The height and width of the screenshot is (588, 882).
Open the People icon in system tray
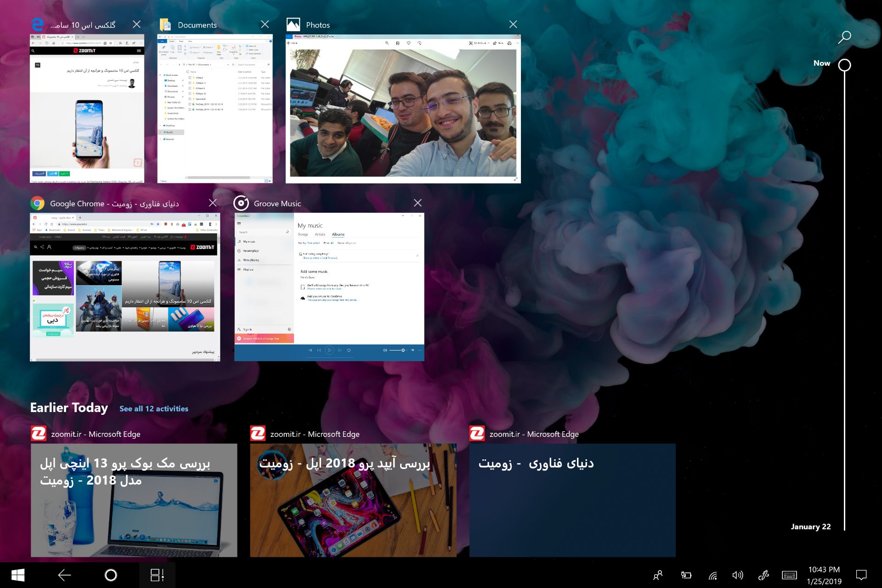pyautogui.click(x=658, y=575)
